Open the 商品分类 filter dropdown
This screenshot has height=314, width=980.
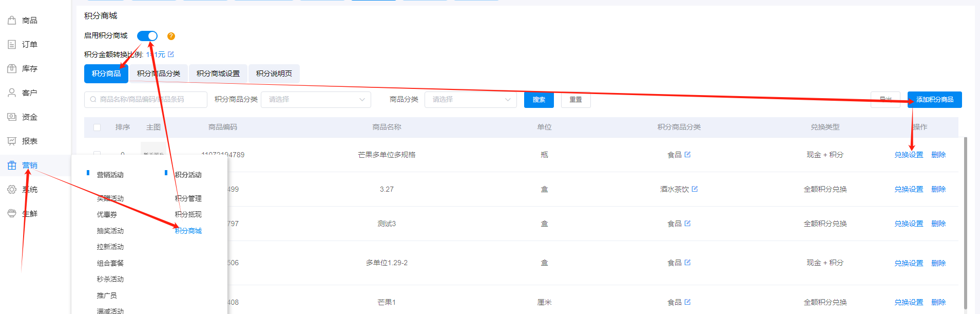[470, 100]
